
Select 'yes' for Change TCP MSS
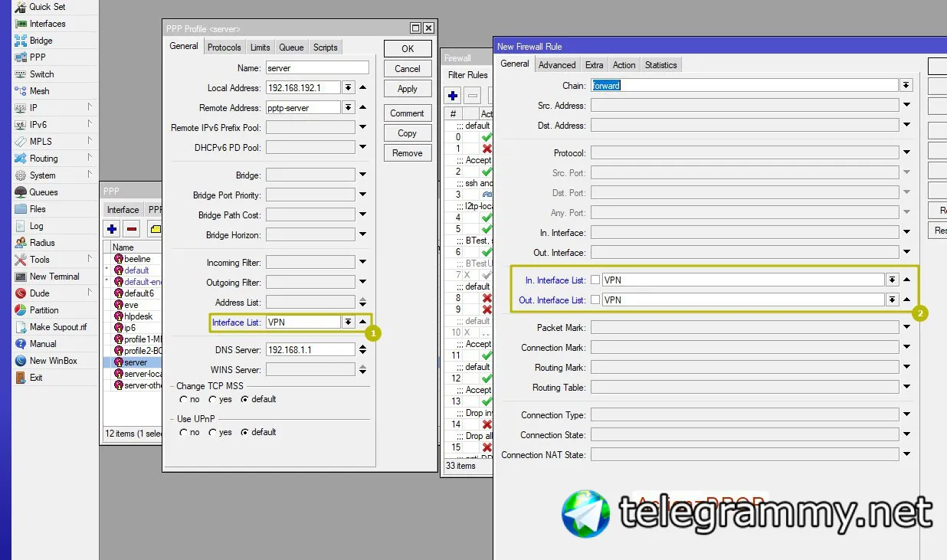(x=213, y=400)
